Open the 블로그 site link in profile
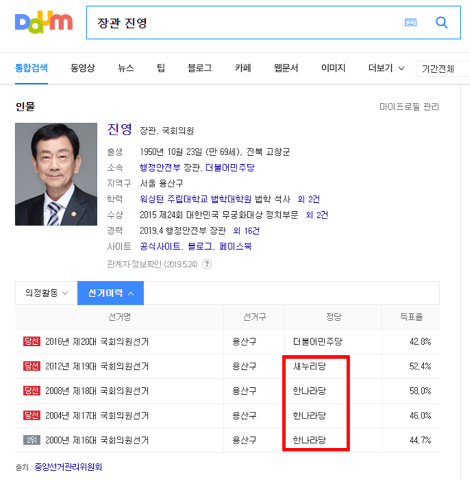Viewport: 470px width, 480px height. [x=200, y=247]
